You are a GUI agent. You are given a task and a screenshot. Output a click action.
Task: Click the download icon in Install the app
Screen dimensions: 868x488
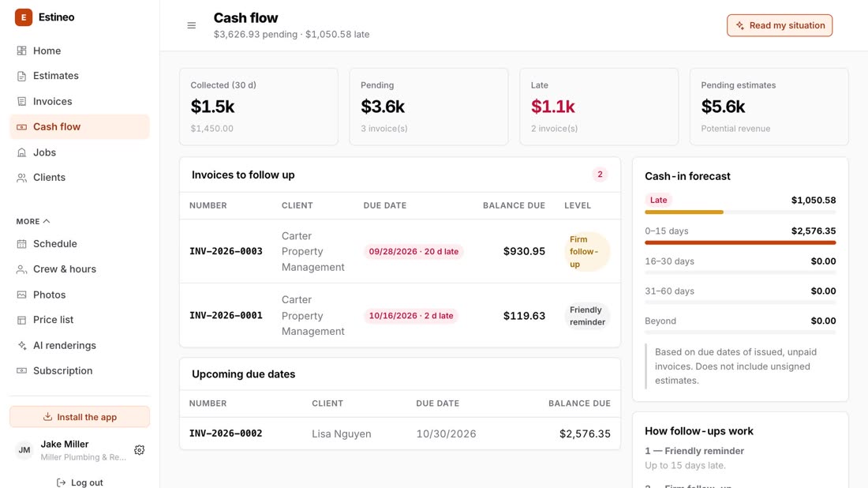[x=47, y=417]
